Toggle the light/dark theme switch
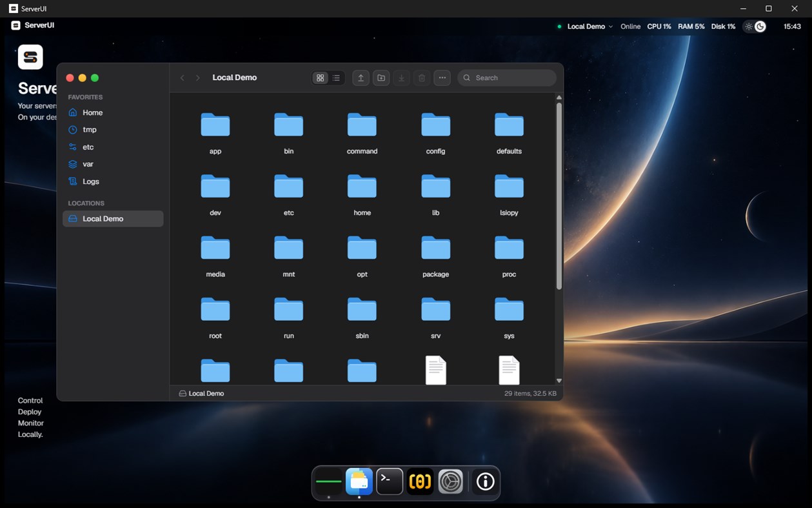The width and height of the screenshot is (812, 508). tap(755, 26)
